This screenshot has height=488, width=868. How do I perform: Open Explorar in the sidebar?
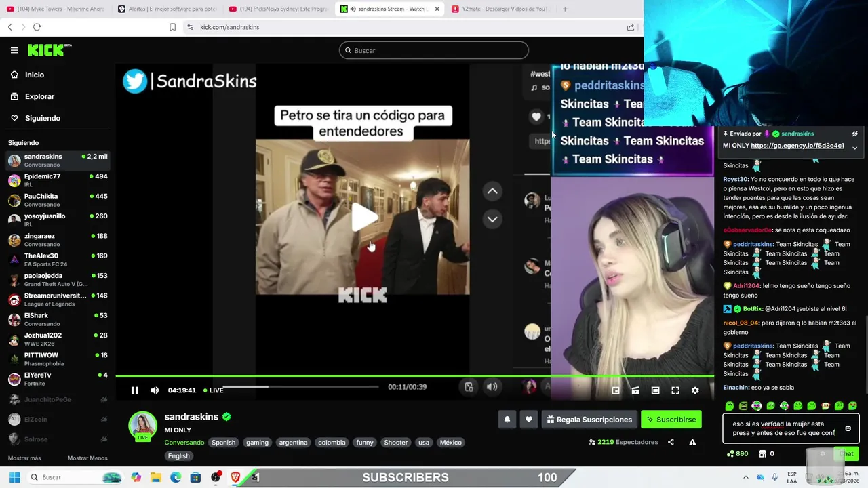click(x=39, y=96)
